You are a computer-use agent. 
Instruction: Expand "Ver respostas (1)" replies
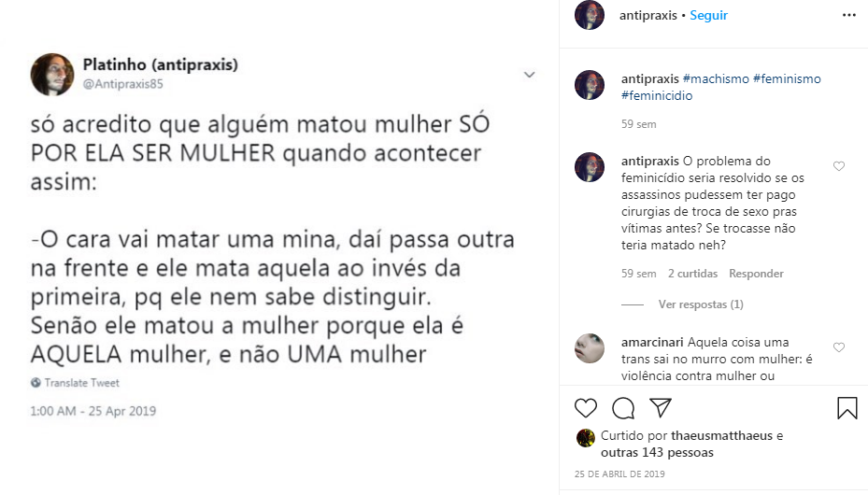pyautogui.click(x=701, y=304)
